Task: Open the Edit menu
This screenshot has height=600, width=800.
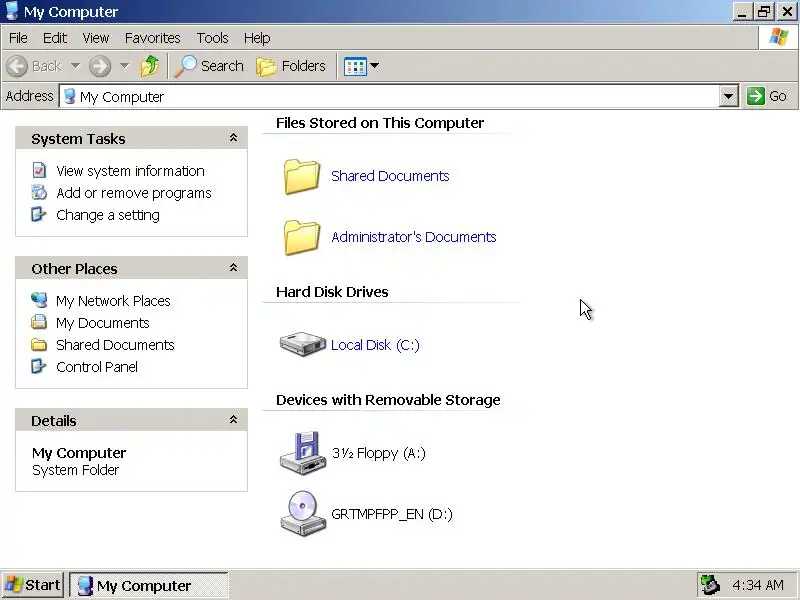Action: [55, 38]
